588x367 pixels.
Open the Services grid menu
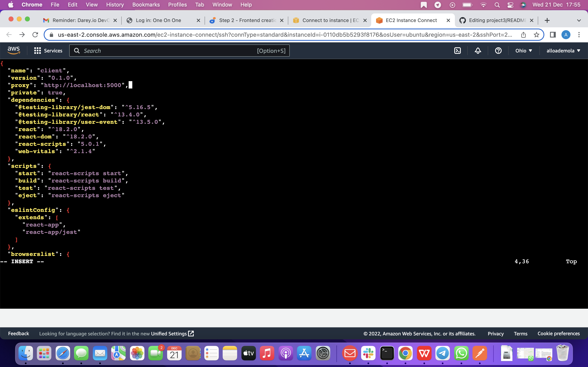click(37, 51)
